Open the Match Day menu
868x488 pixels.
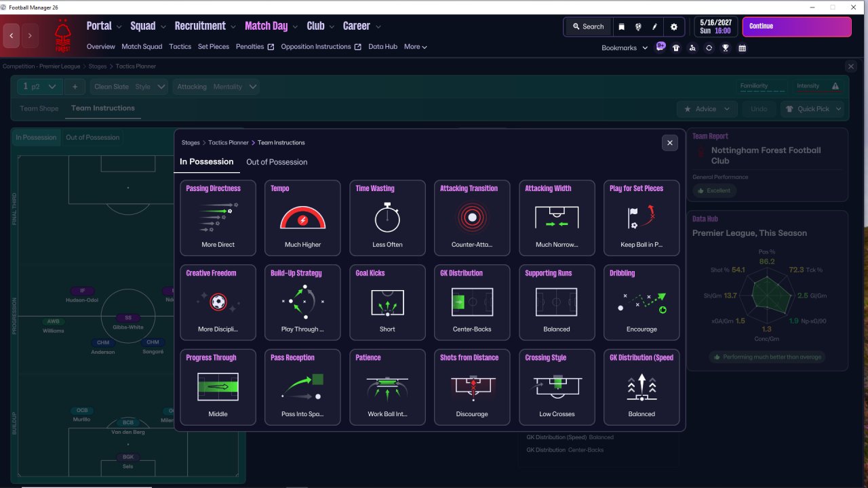pos(271,26)
